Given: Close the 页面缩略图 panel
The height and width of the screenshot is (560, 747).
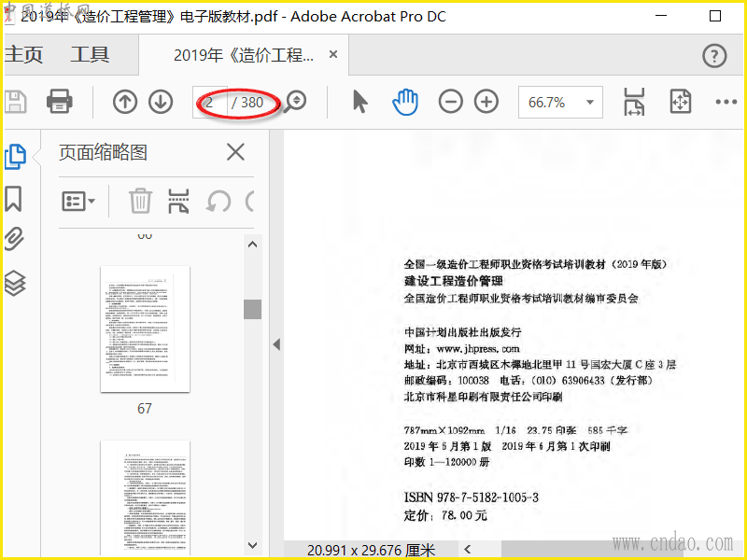Looking at the screenshot, I should (x=235, y=152).
